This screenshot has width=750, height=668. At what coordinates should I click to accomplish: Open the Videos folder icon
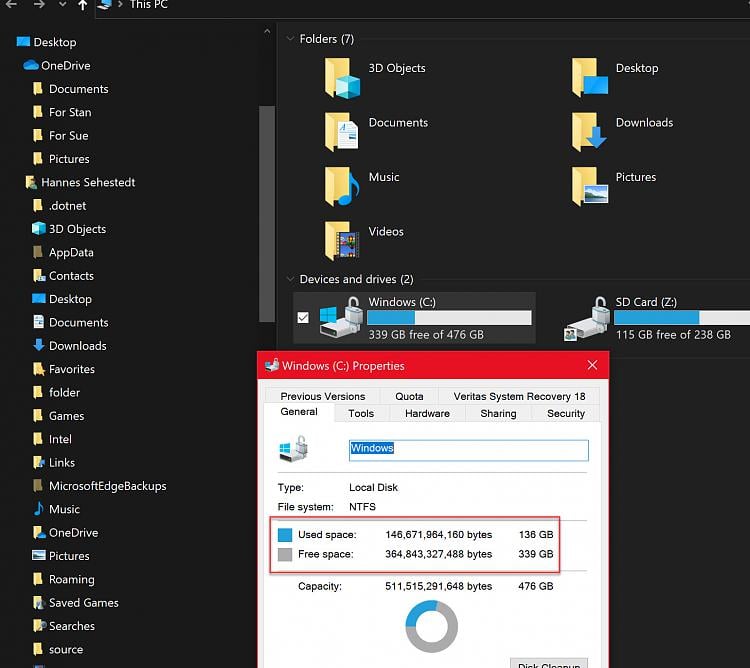pos(342,241)
